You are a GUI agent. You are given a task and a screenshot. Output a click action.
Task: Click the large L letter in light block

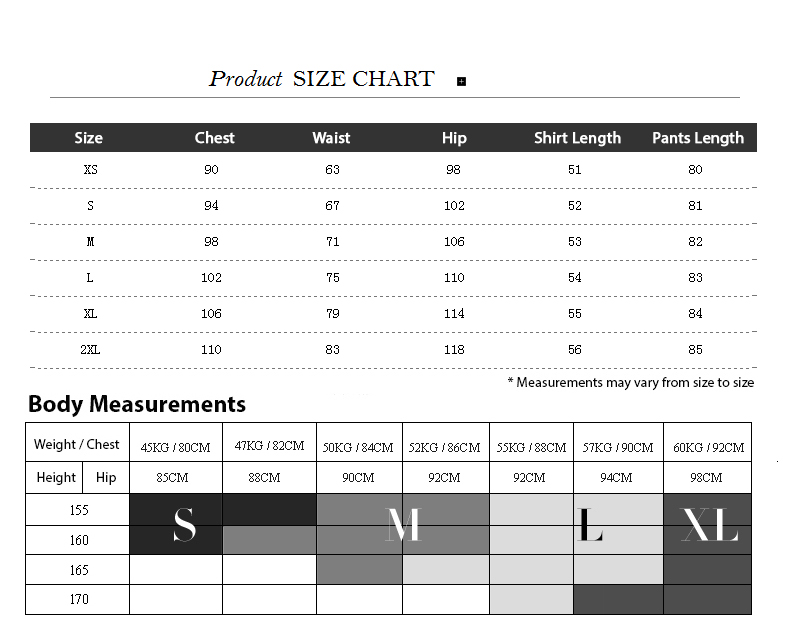point(590,524)
